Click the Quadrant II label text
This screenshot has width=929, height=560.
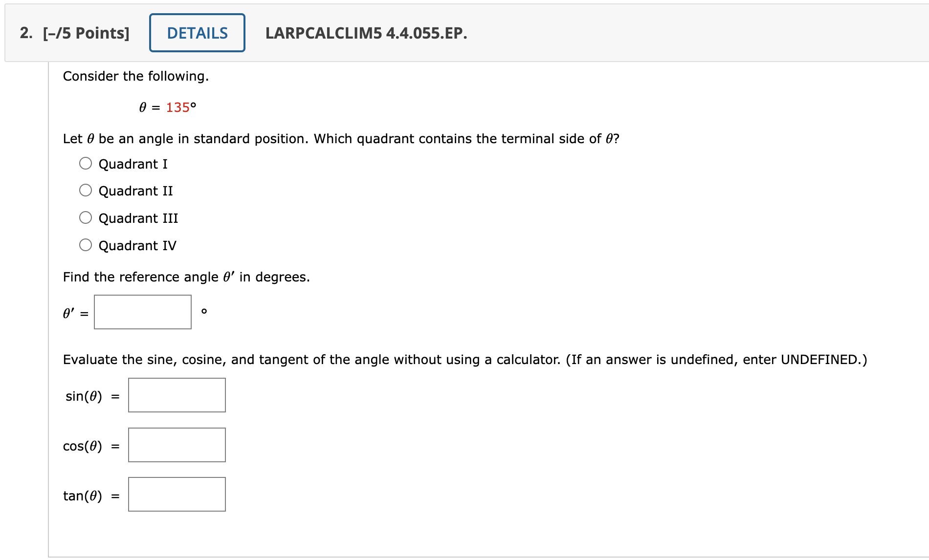(x=135, y=191)
